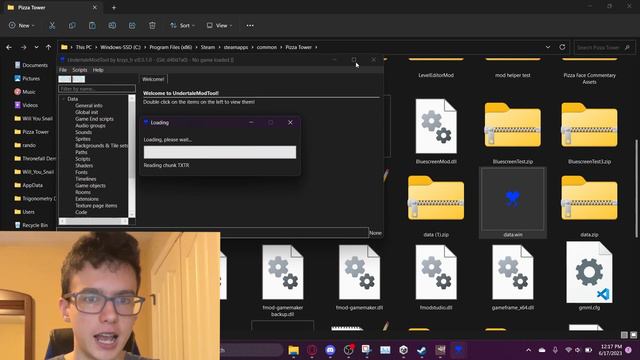Image resolution: width=640 pixels, height=360 pixels.
Task: Open Recycle Bin in the sidebar
Action: tap(31, 225)
